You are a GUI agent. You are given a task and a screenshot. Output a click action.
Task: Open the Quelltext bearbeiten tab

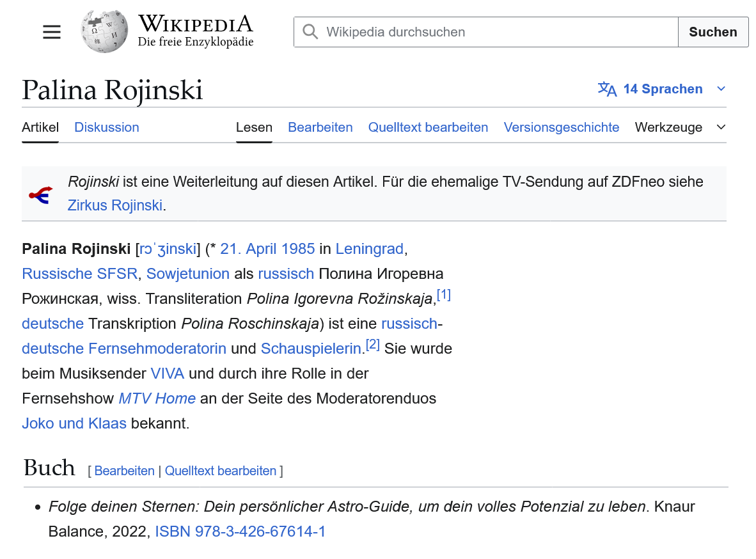428,127
